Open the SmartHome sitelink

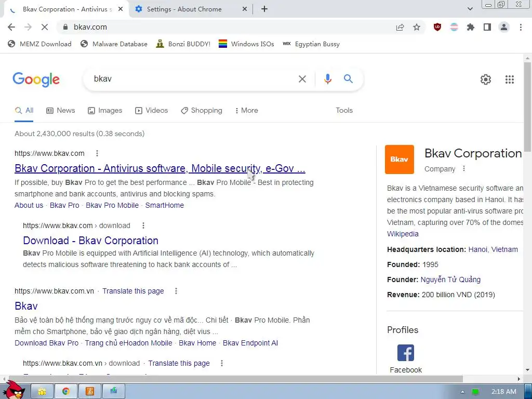pyautogui.click(x=165, y=206)
